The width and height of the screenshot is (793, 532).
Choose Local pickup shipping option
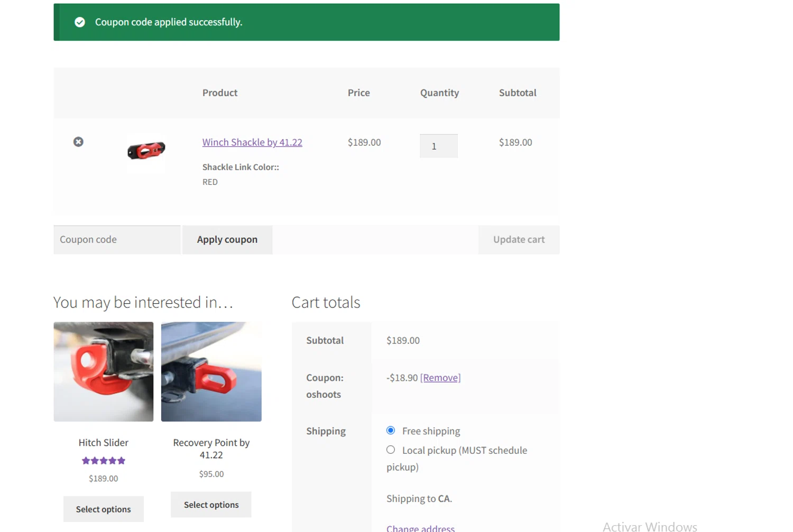coord(391,450)
